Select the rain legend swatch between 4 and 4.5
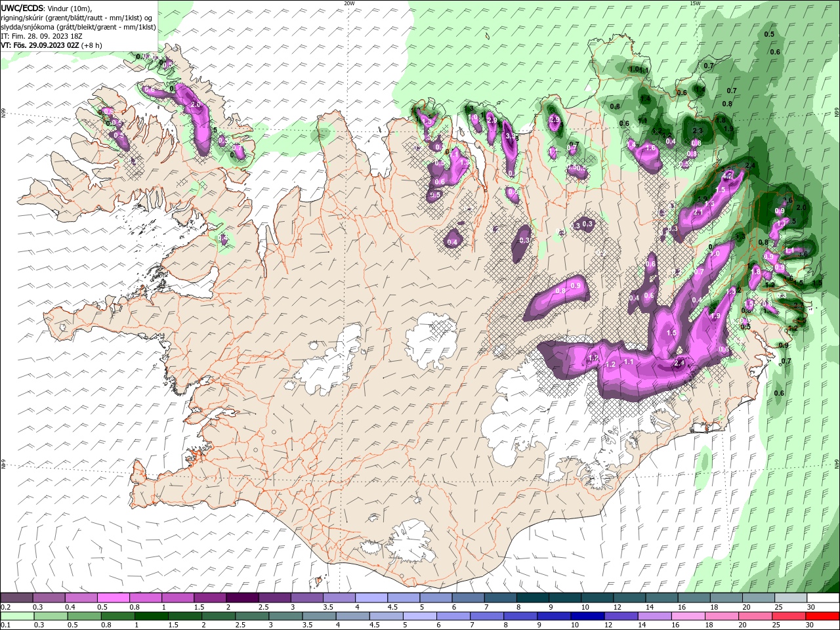The image size is (840, 630). click(353, 616)
